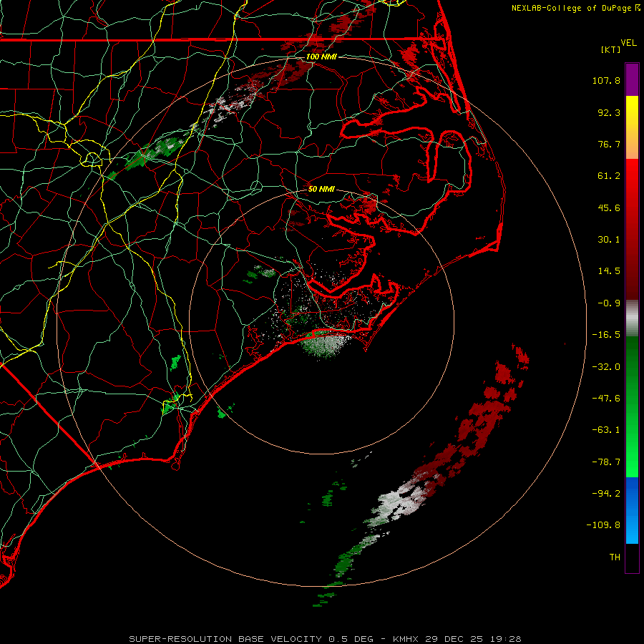Image resolution: width=644 pixels, height=644 pixels.
Task: Pick the black TH segment of the color bar
Action: pyautogui.click(x=632, y=557)
